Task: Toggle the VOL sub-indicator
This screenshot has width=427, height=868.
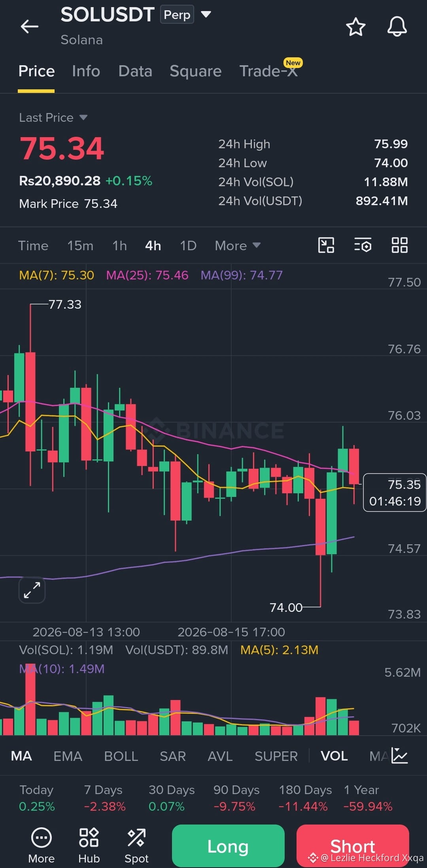Action: 334,756
